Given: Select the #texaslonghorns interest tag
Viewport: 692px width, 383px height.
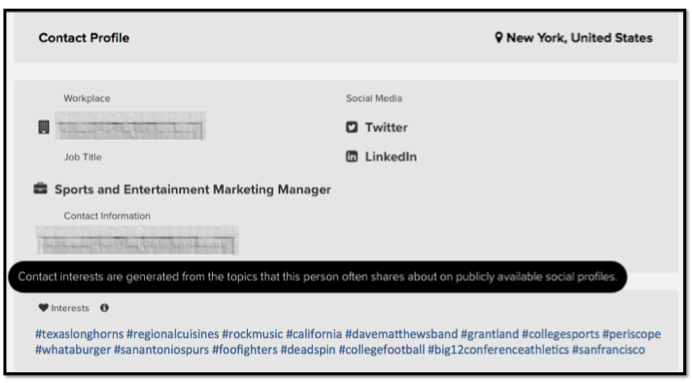Looking at the screenshot, I should point(79,334).
